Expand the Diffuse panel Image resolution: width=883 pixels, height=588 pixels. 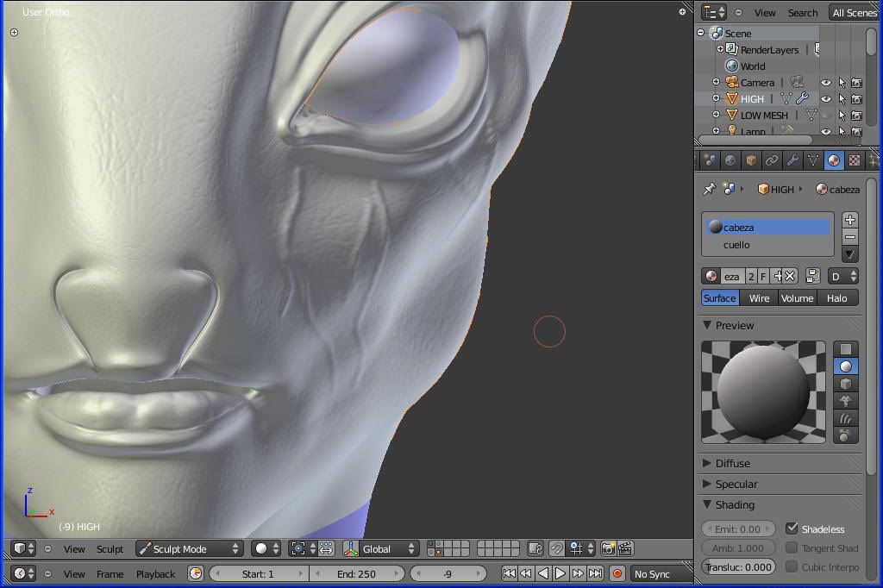tap(732, 463)
